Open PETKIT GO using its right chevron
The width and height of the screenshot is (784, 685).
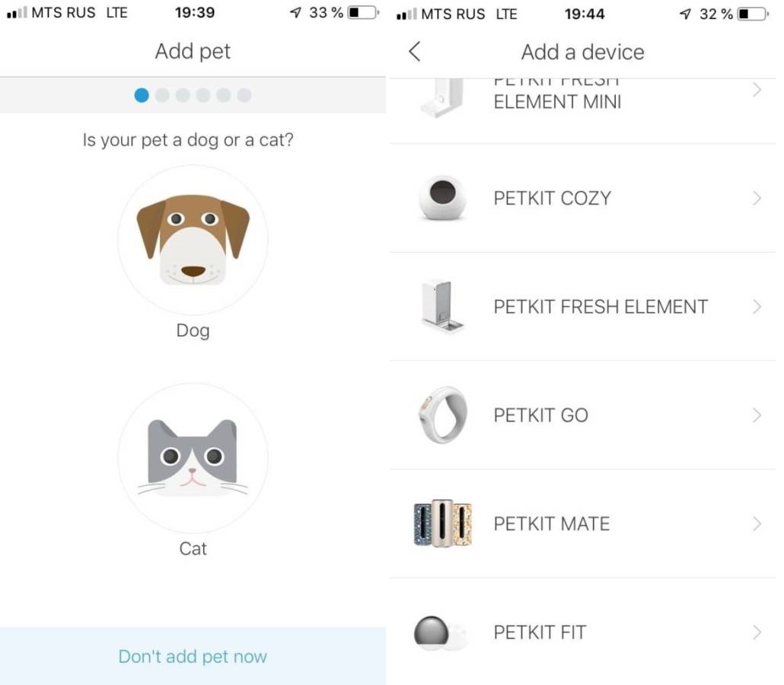click(757, 415)
